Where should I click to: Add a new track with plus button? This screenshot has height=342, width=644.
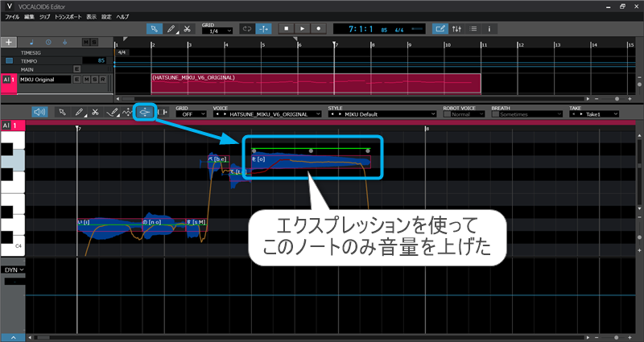point(9,43)
